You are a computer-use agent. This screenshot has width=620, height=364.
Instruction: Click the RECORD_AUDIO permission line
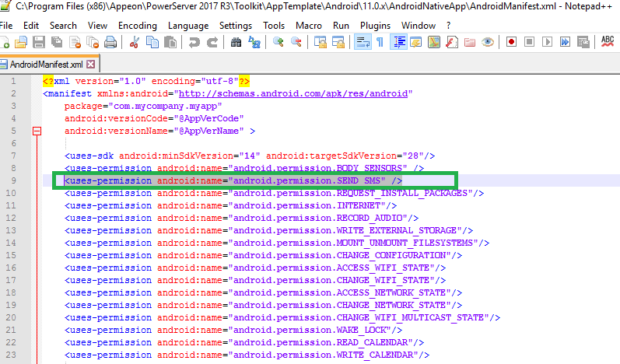click(x=241, y=218)
